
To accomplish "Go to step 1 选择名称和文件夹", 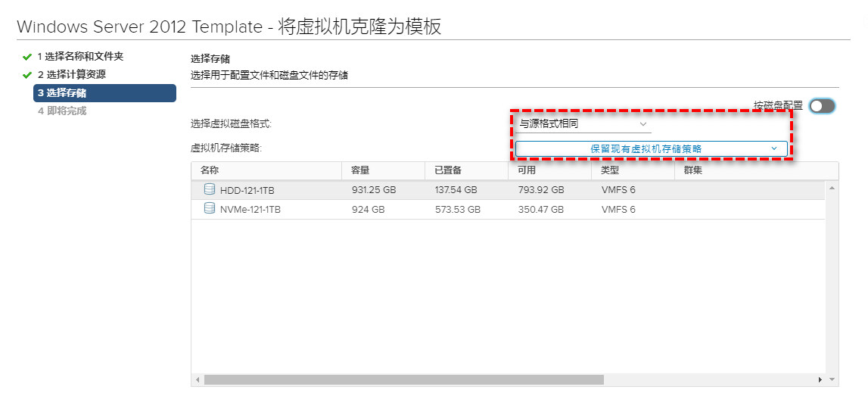I will (80, 57).
